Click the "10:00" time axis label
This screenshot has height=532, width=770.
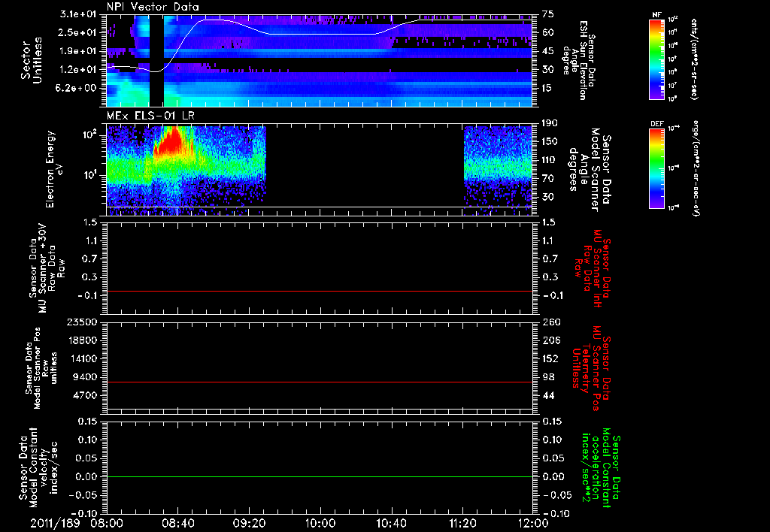[320, 523]
